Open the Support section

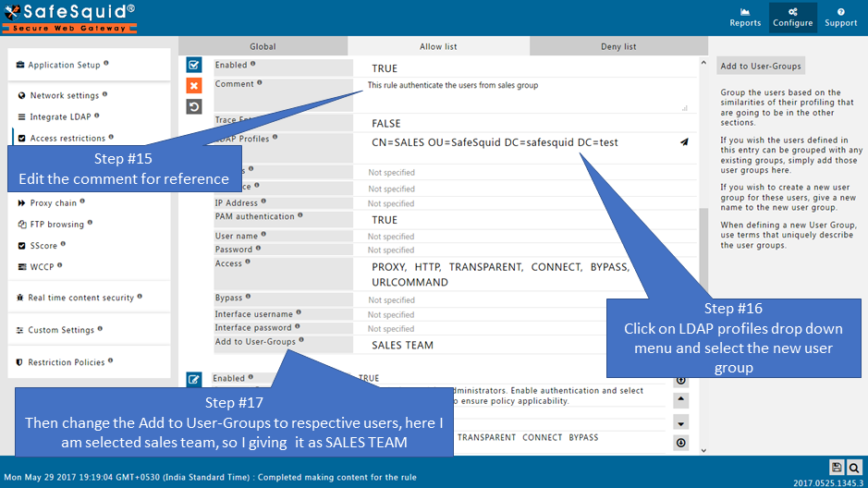click(x=841, y=18)
